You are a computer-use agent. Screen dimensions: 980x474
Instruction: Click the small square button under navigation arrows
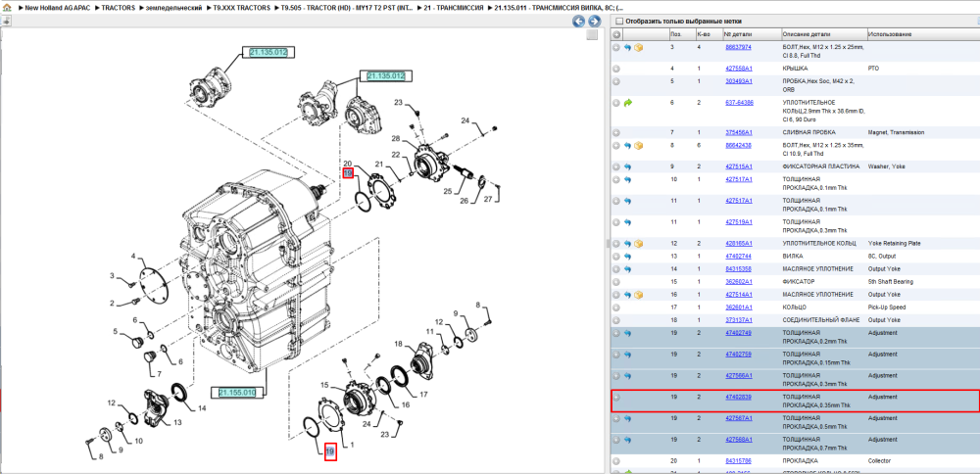point(592,35)
